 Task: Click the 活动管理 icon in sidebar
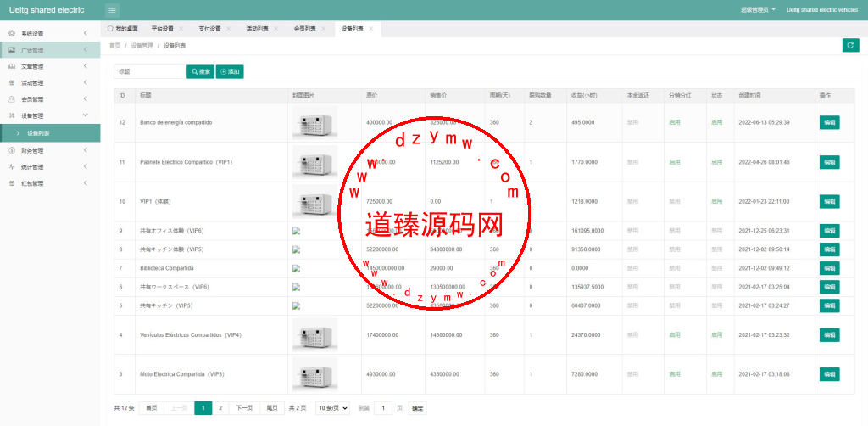pyautogui.click(x=12, y=83)
